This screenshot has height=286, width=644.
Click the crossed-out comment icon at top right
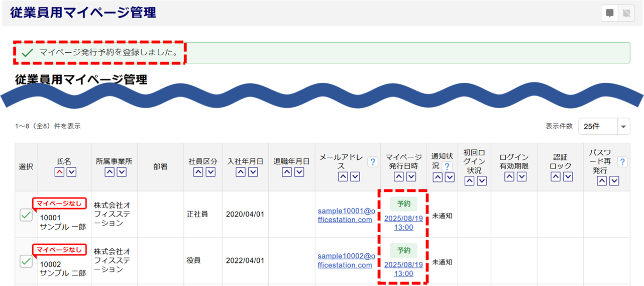(626, 14)
